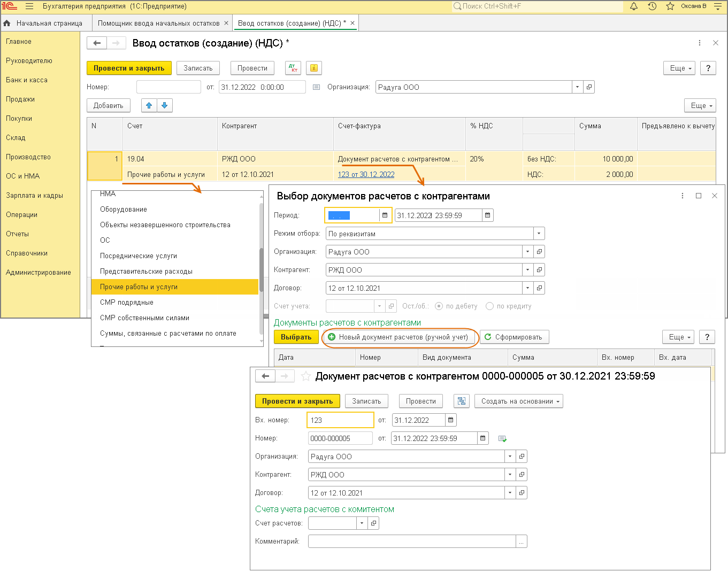Open help question mark in selection dialog
The width and height of the screenshot is (728, 572).
pyautogui.click(x=707, y=337)
